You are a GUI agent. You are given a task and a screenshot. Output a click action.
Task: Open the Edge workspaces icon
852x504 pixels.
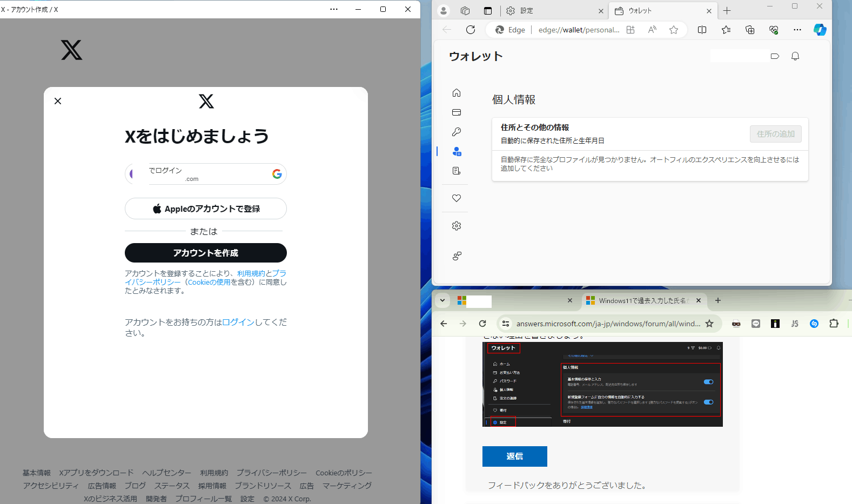tap(465, 10)
